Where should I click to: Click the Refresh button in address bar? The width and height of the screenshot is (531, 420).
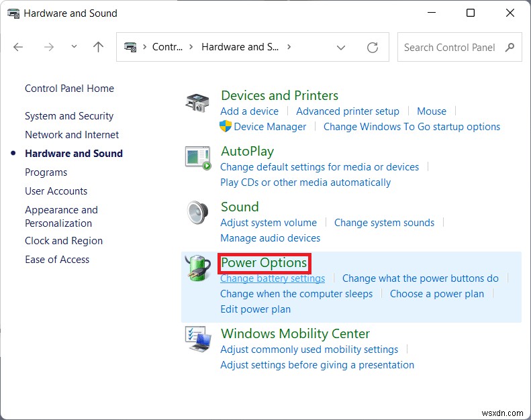click(373, 48)
